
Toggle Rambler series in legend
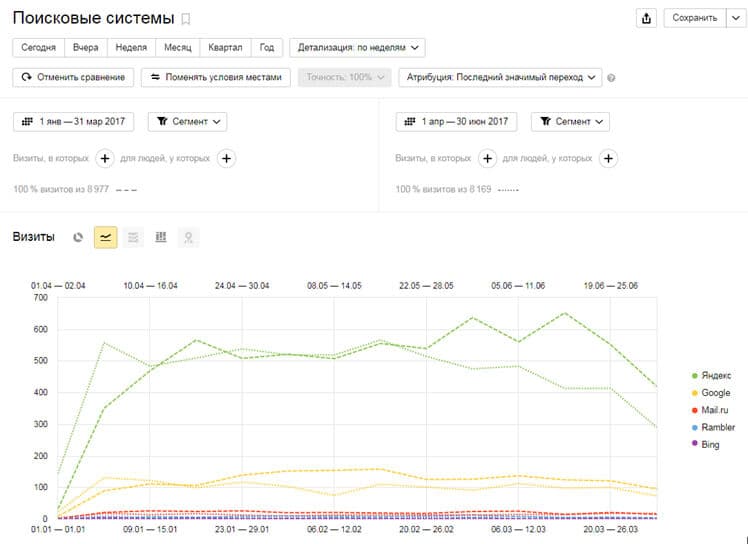click(x=713, y=427)
